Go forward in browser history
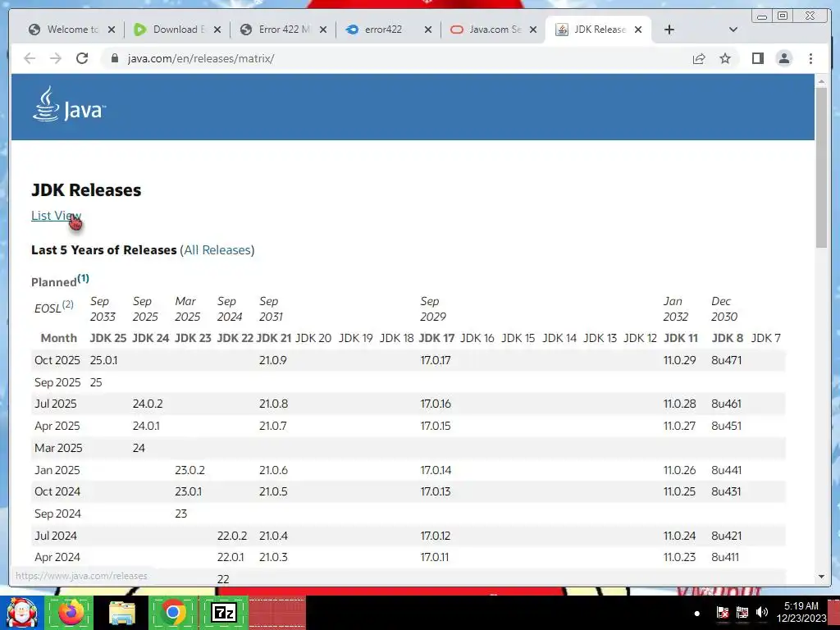The height and width of the screenshot is (630, 840). click(x=56, y=58)
